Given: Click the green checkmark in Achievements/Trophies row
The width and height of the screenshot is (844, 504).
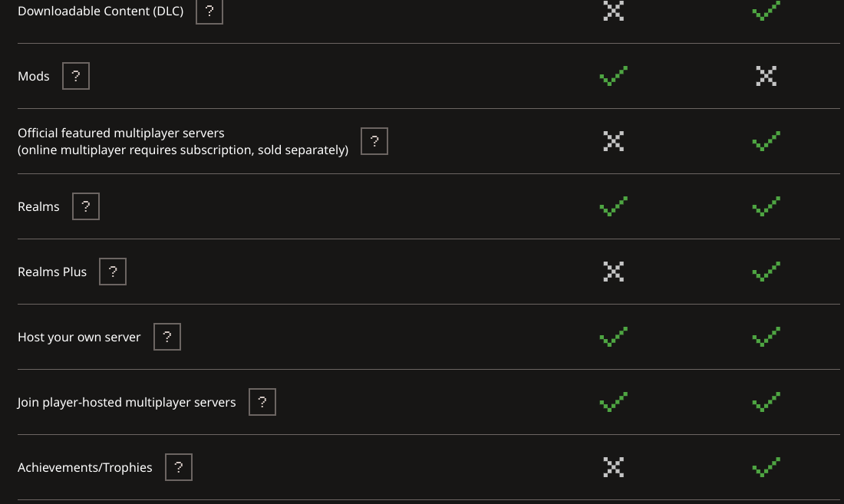Looking at the screenshot, I should pos(766,467).
